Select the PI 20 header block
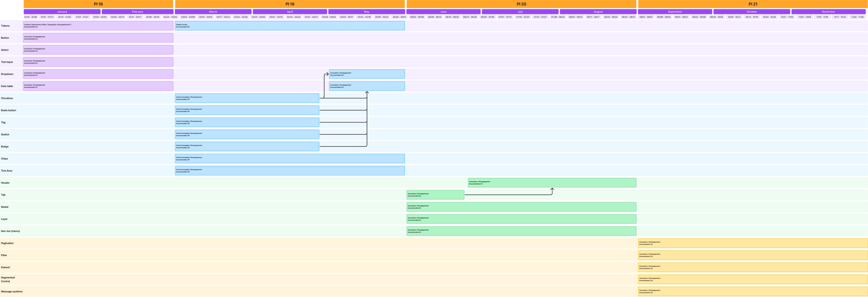The height and width of the screenshot is (297, 868). [521, 4]
